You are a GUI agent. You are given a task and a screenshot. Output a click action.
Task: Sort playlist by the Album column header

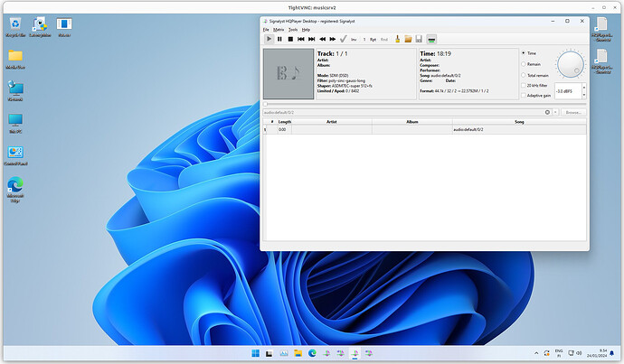tap(411, 122)
